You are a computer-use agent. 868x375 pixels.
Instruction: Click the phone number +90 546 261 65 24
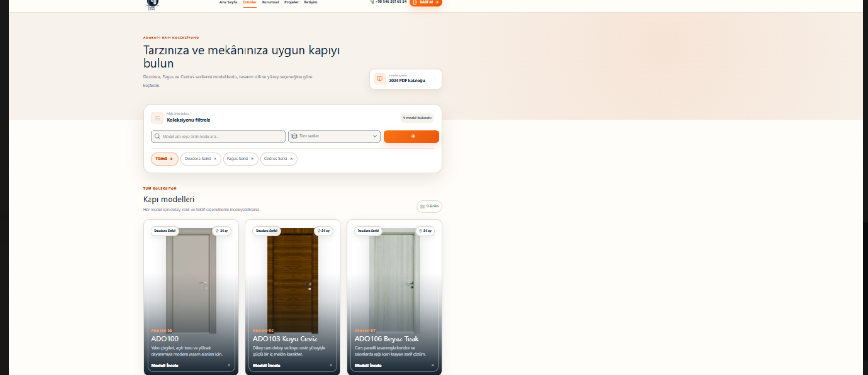(x=391, y=2)
